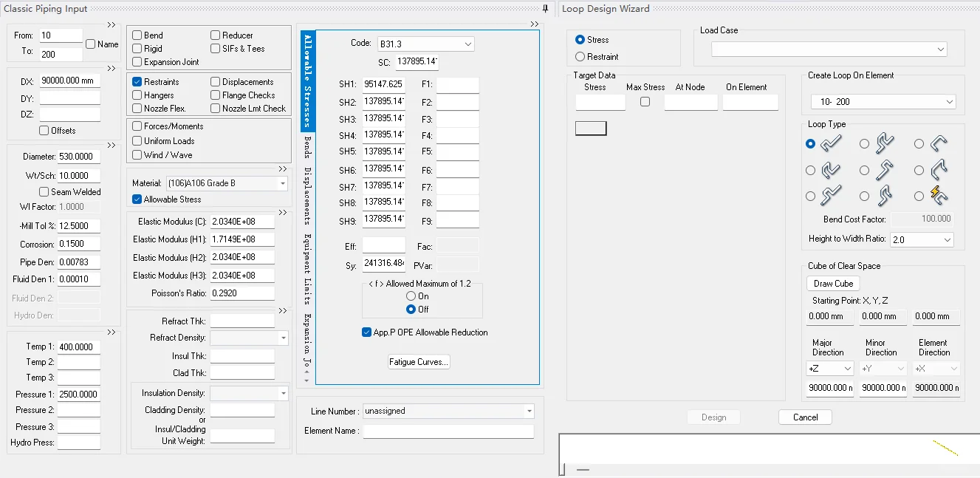Tick the Expansion Joint checkbox
This screenshot has width=980, height=478.
pyautogui.click(x=137, y=62)
